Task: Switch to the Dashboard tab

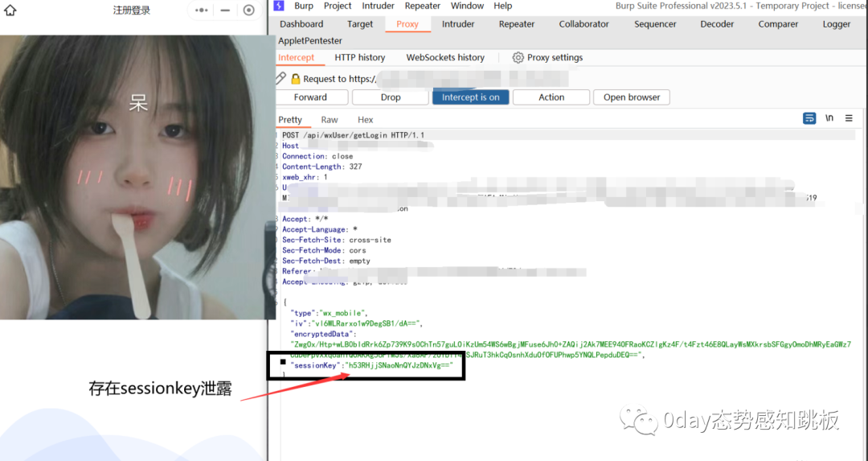Action: click(x=301, y=24)
